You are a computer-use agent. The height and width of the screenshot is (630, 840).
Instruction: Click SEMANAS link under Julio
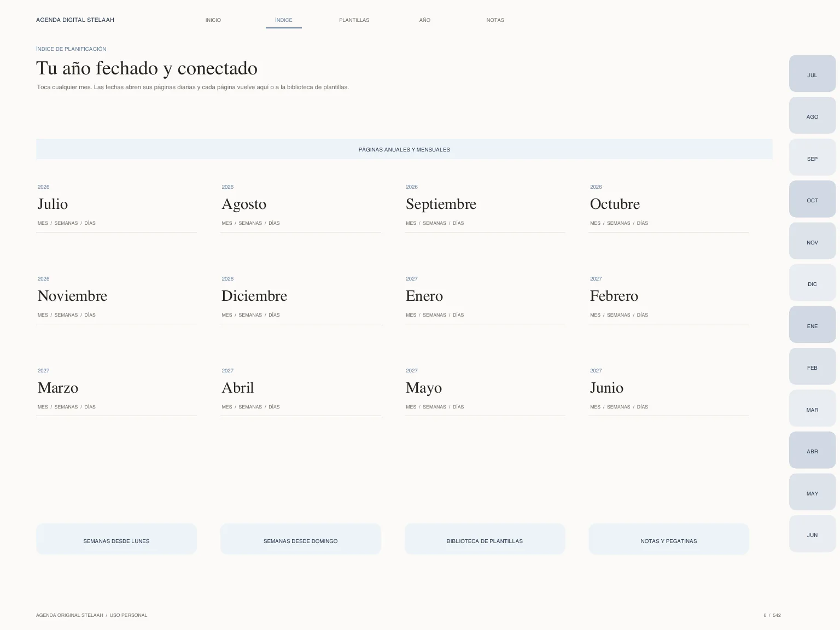coord(66,223)
